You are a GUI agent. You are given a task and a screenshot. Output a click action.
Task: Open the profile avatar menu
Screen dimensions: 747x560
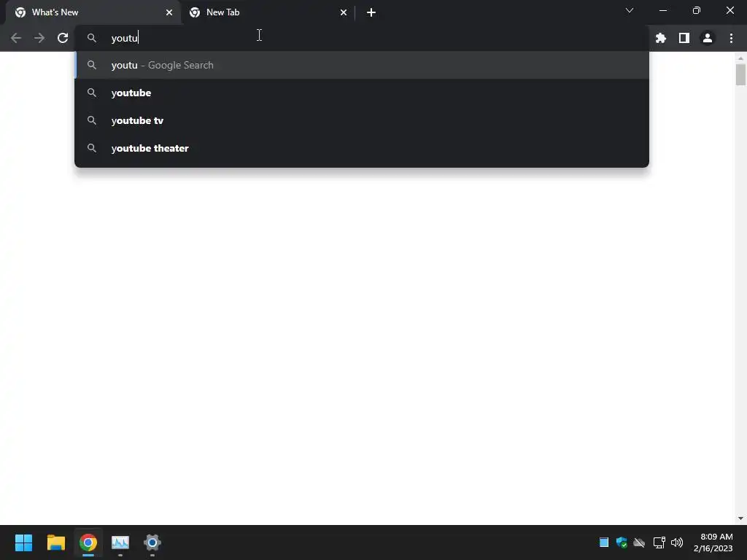click(x=708, y=38)
